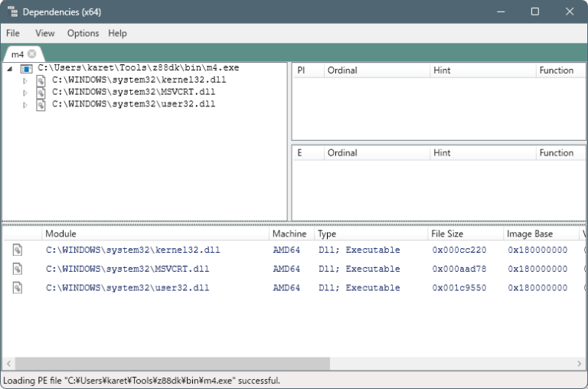Click user32.dll file icon in tree view
Image resolution: width=588 pixels, height=389 pixels.
pyautogui.click(x=41, y=105)
